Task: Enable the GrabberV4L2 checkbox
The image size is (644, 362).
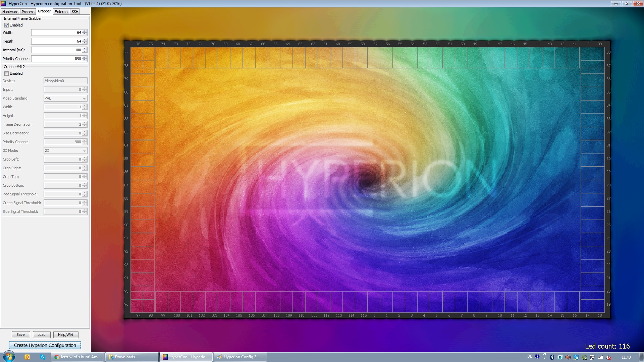Action: (x=6, y=74)
